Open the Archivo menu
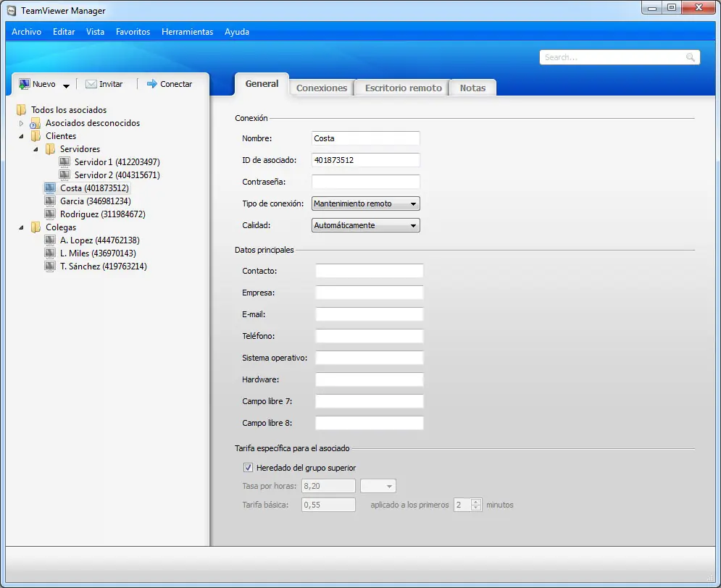 [x=27, y=32]
